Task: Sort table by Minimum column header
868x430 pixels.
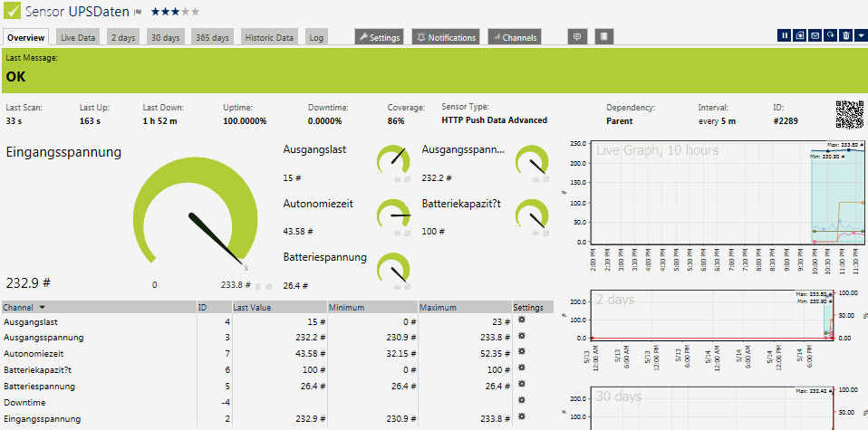Action: tap(372, 307)
